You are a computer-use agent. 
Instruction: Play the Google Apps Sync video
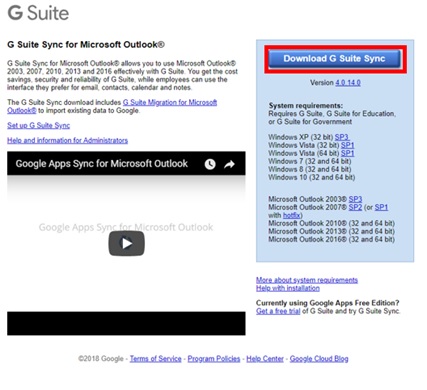[127, 243]
